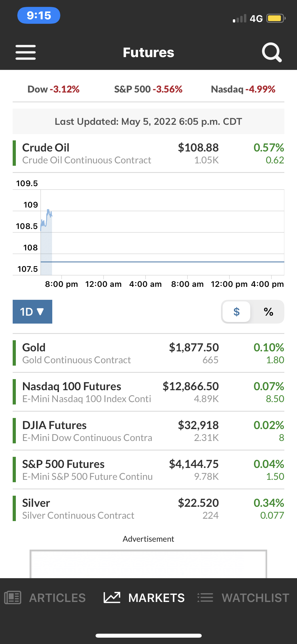297x644 pixels.
Task: Open the DJIA Futures row
Action: [x=148, y=431]
